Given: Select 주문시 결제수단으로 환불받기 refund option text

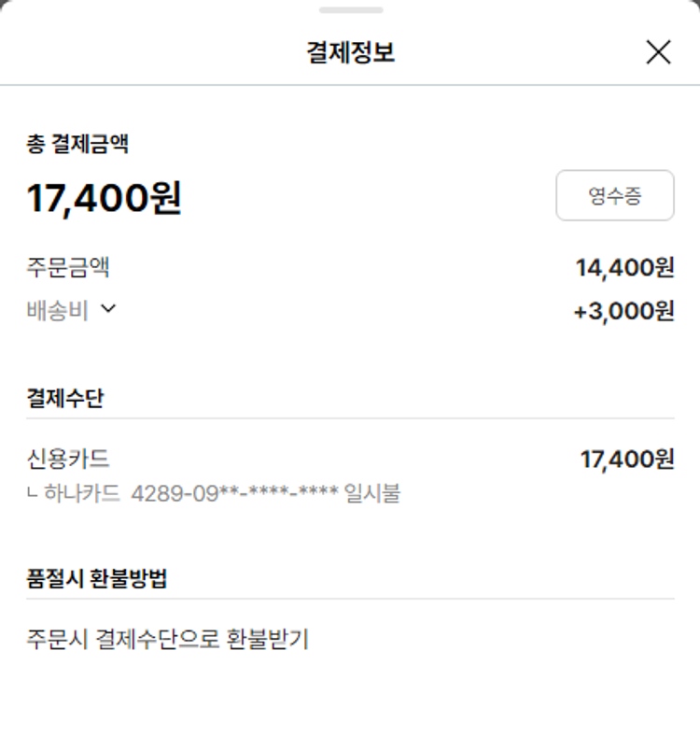Looking at the screenshot, I should tap(168, 640).
